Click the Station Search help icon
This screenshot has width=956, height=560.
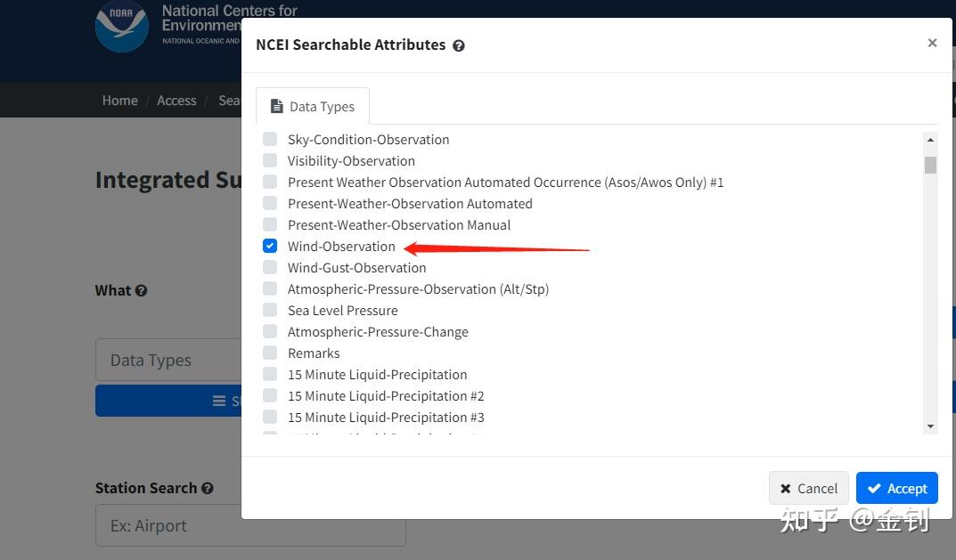pos(208,488)
